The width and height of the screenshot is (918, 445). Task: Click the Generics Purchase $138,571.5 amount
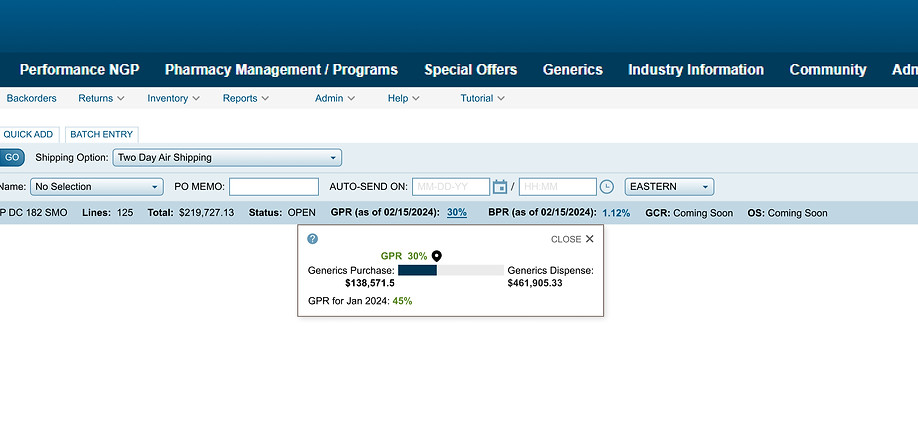pyautogui.click(x=370, y=283)
